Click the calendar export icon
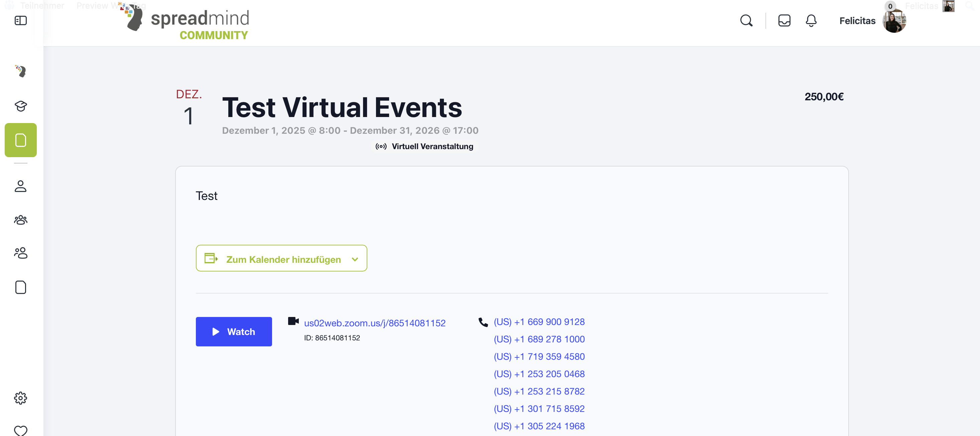Screen dimensions: 980x436 (x=211, y=258)
